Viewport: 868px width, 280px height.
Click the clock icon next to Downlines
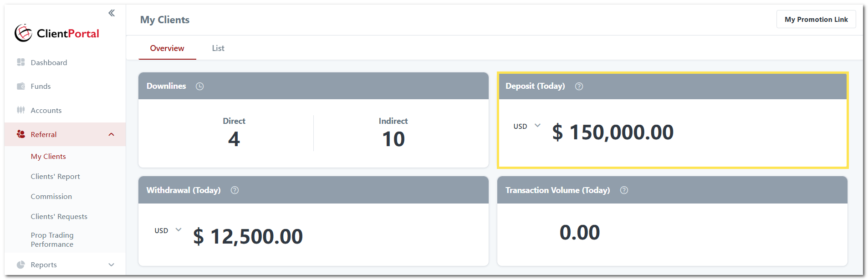[200, 86]
